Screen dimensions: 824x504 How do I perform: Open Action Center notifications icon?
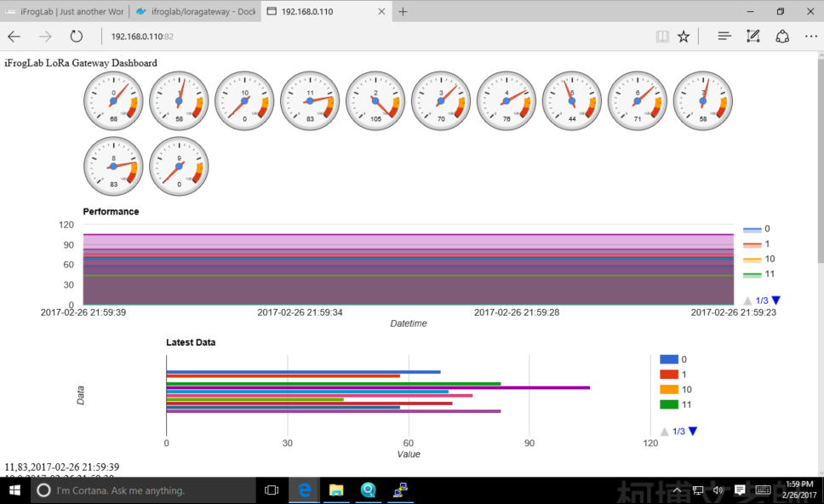click(x=740, y=490)
